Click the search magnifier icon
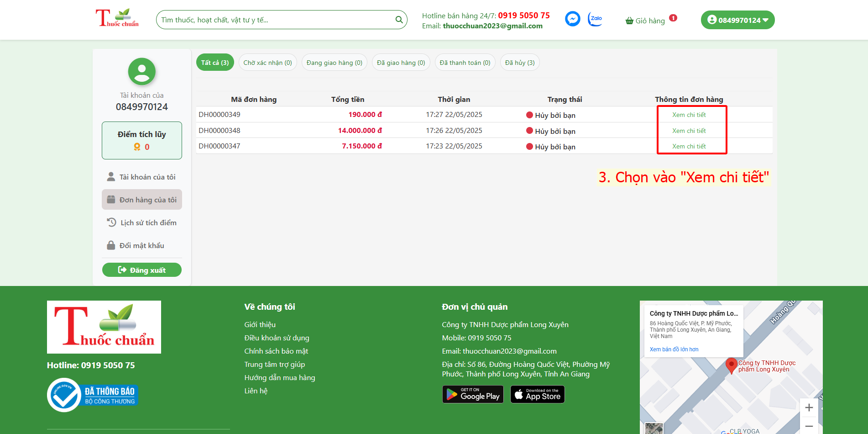 point(399,20)
